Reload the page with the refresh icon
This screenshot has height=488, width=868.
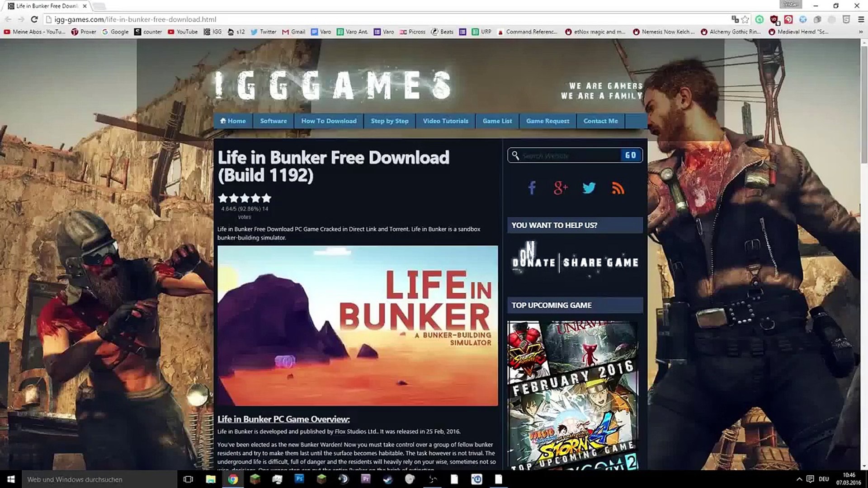click(34, 19)
